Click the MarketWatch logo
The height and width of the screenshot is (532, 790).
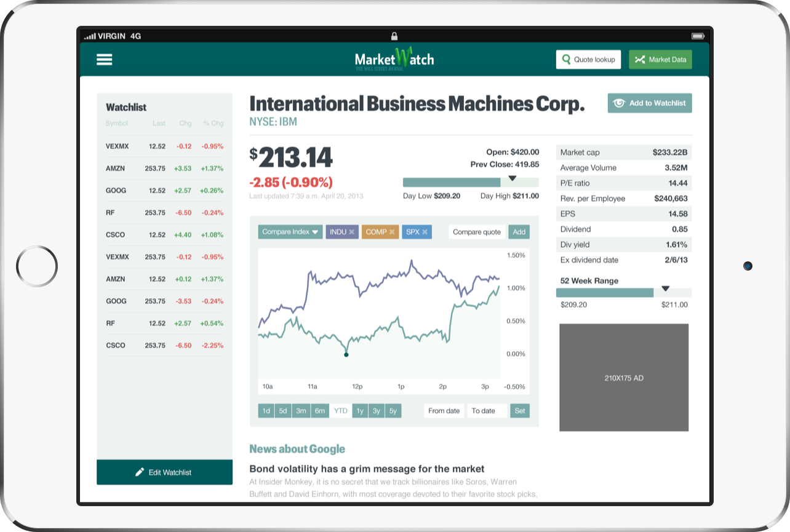394,60
